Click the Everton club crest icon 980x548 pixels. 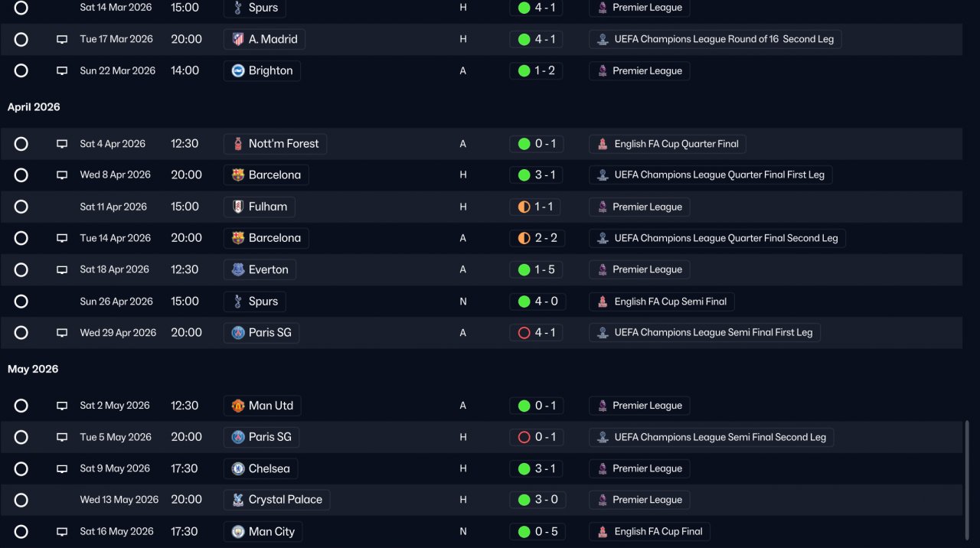tap(238, 269)
